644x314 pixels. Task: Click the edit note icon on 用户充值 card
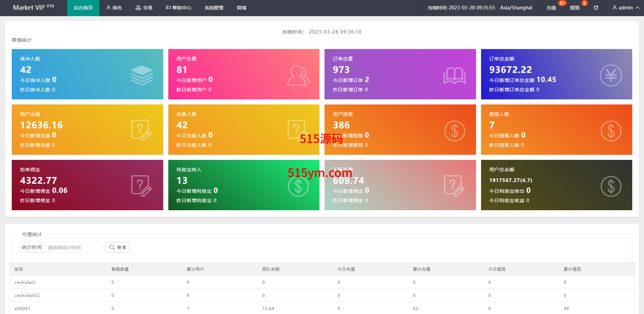141,130
